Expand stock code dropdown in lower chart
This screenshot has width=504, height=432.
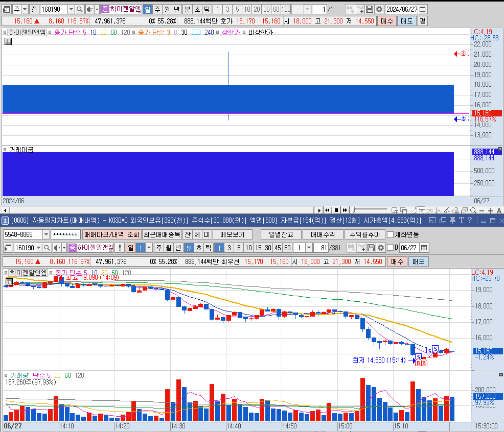38,248
